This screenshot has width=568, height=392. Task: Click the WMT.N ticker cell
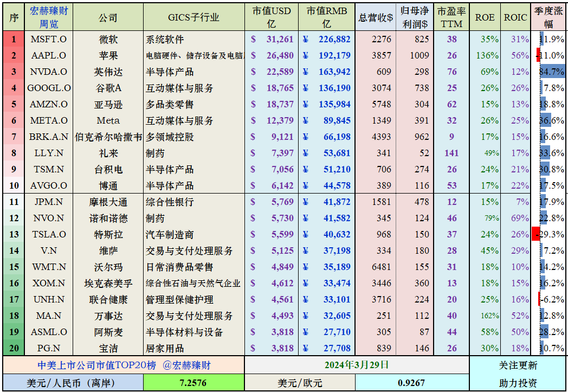point(49,267)
